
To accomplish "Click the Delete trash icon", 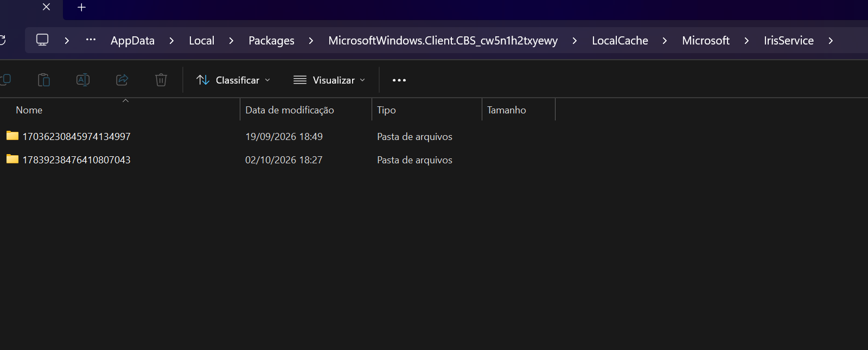I will 161,80.
